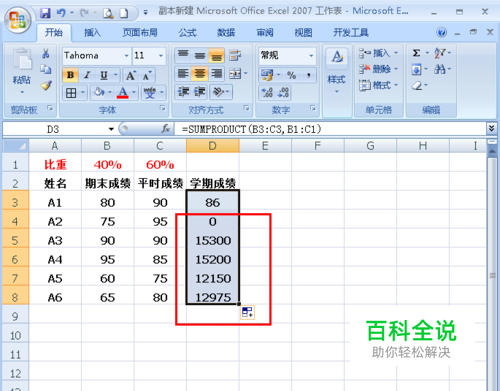
Task: Apply red font color
Action: click(123, 92)
